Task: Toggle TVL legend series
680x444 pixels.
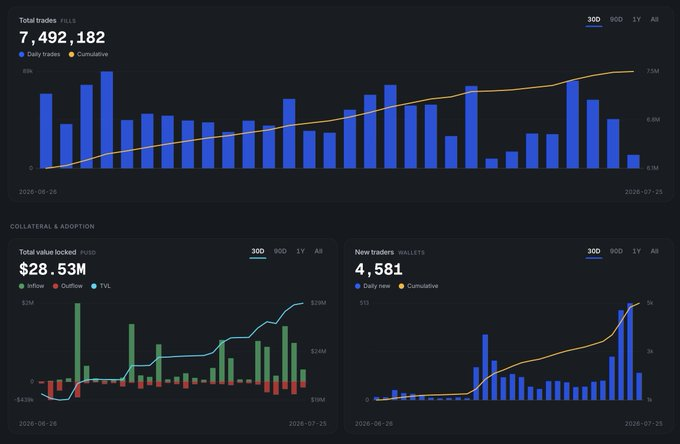Action: point(101,286)
